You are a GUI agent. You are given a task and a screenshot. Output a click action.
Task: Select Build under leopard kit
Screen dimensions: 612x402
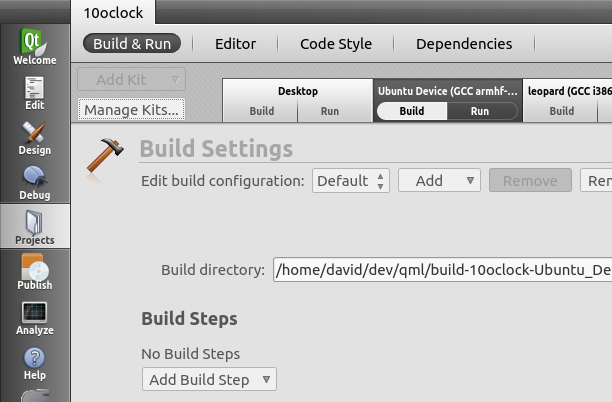[x=562, y=111]
